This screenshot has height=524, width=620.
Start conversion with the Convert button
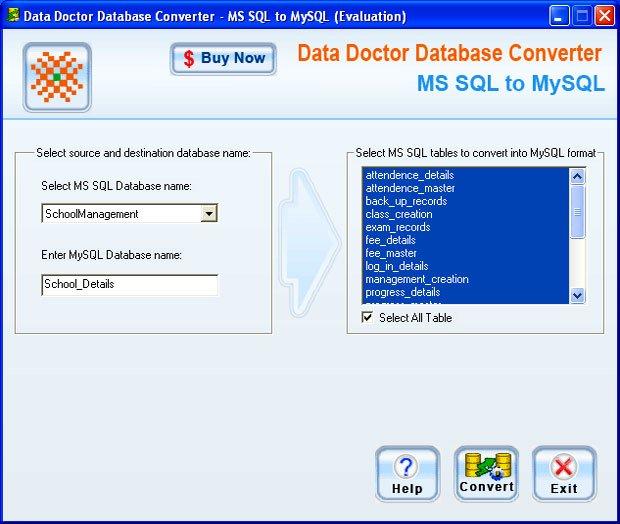[x=486, y=474]
